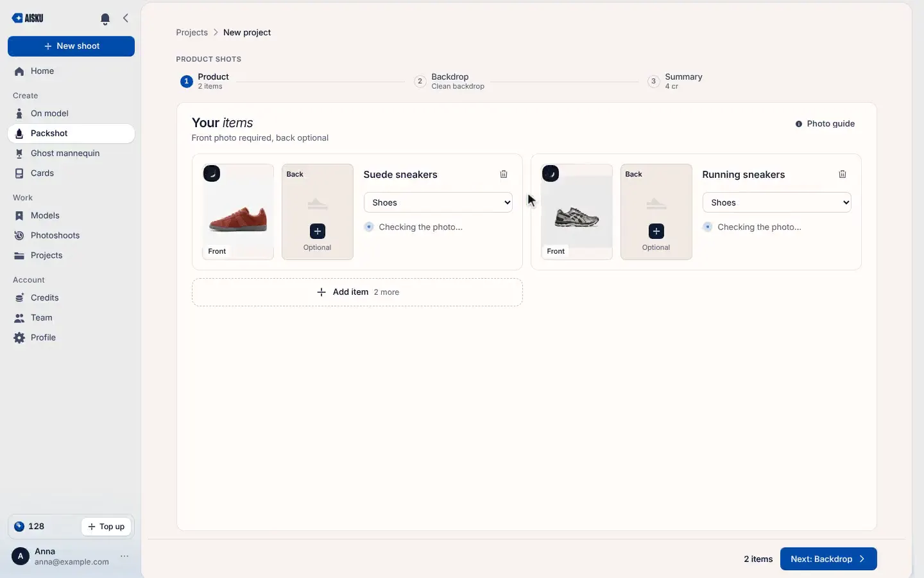Image resolution: width=924 pixels, height=578 pixels.
Task: Click the New project breadcrumb text
Action: pos(247,33)
